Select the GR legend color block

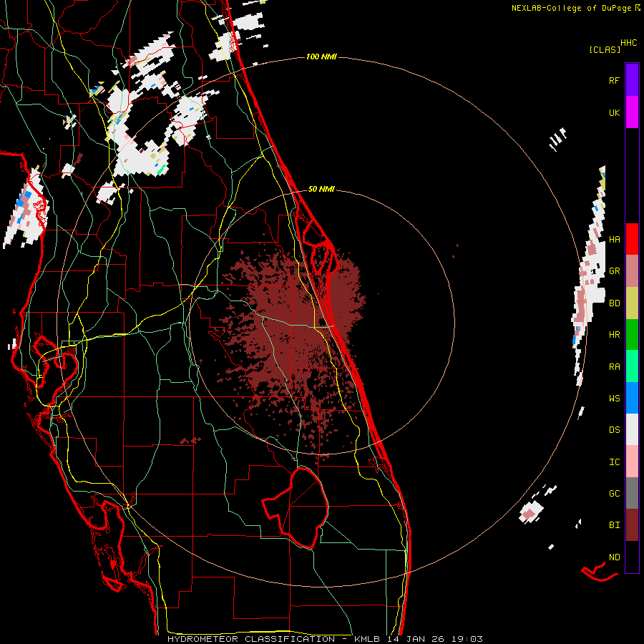632,270
